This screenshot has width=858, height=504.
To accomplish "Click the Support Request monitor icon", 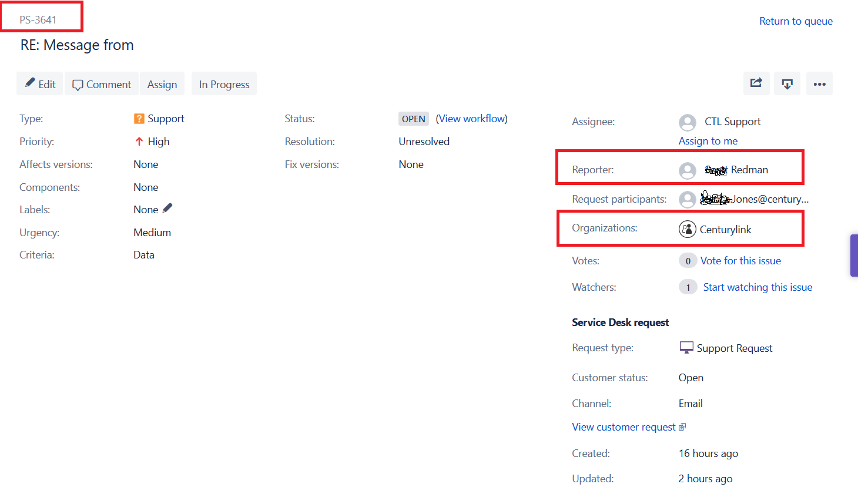I will [x=686, y=348].
